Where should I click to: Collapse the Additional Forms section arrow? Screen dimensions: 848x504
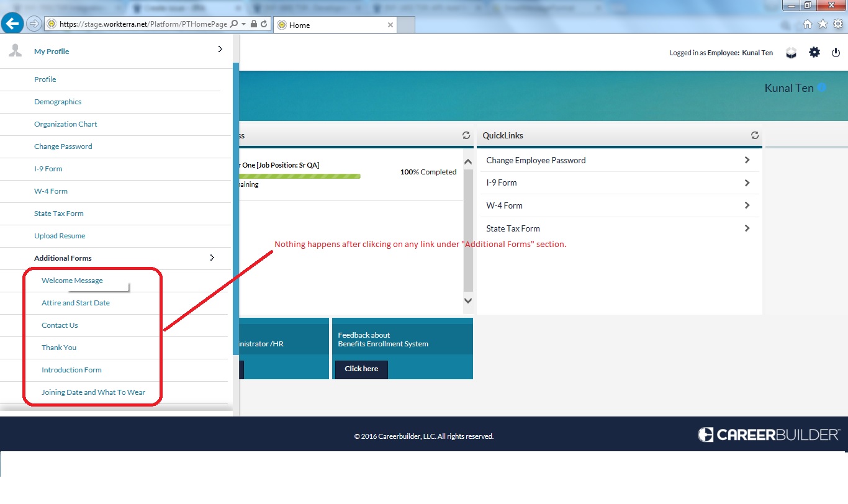click(212, 257)
